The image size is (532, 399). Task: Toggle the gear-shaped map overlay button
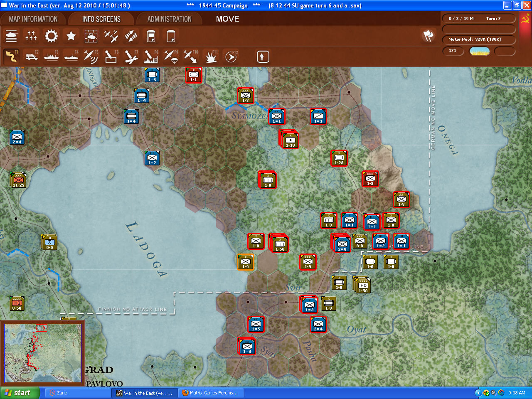coord(51,36)
